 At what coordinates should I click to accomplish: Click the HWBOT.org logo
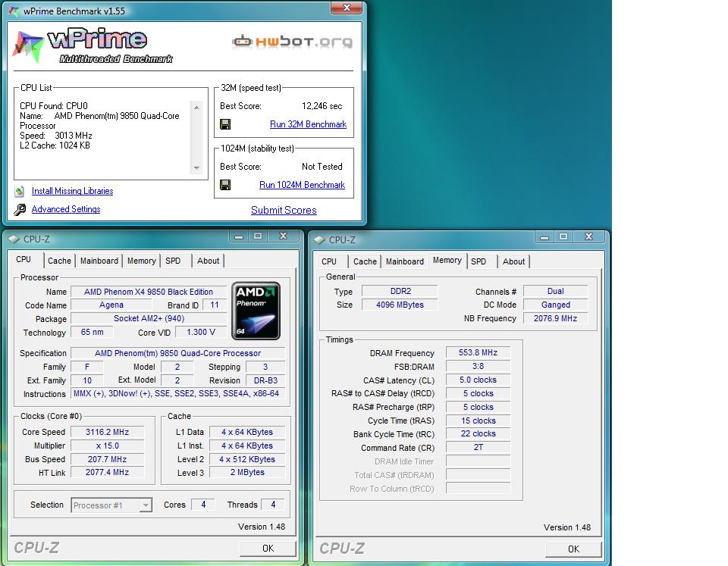pos(292,42)
